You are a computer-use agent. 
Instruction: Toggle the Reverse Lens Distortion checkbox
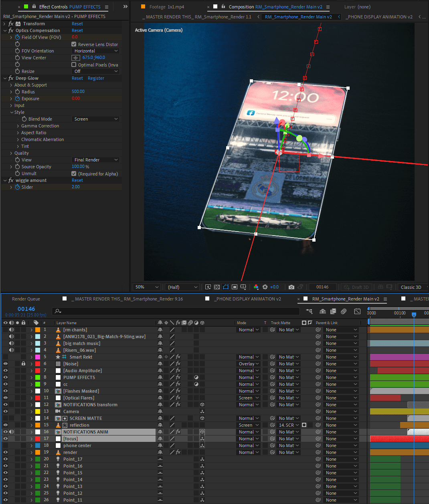click(74, 44)
